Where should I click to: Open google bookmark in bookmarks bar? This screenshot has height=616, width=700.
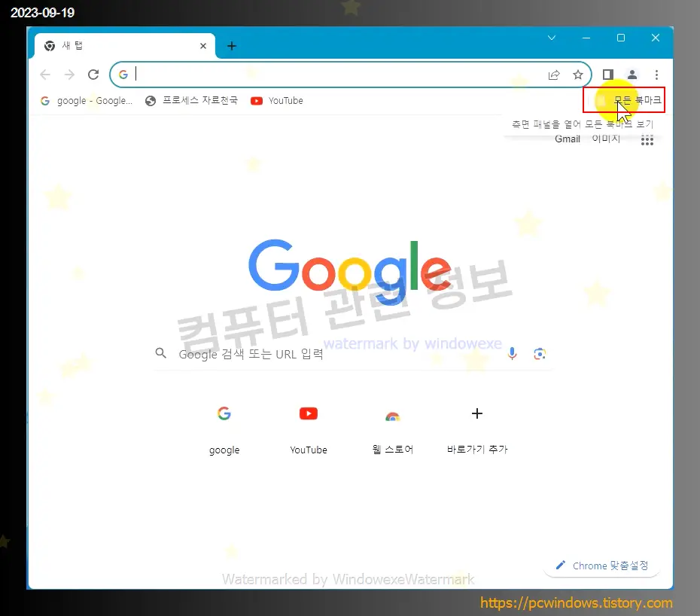[x=87, y=100]
